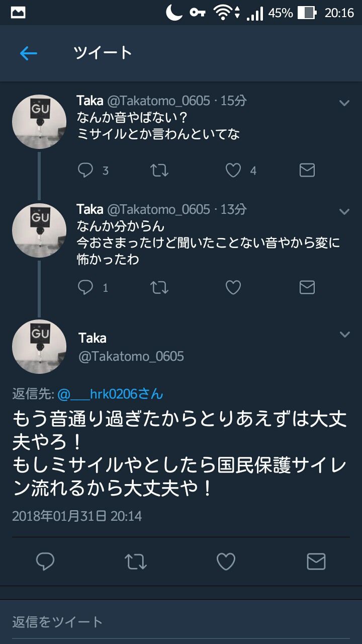
Task: Retweet the main tweet
Action: tap(135, 561)
